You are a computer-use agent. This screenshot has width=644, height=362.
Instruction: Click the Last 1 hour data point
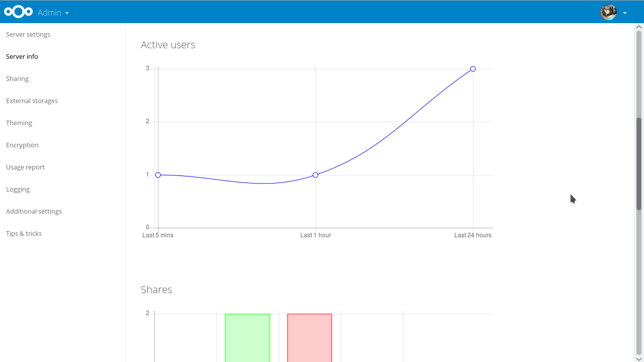[x=315, y=175]
